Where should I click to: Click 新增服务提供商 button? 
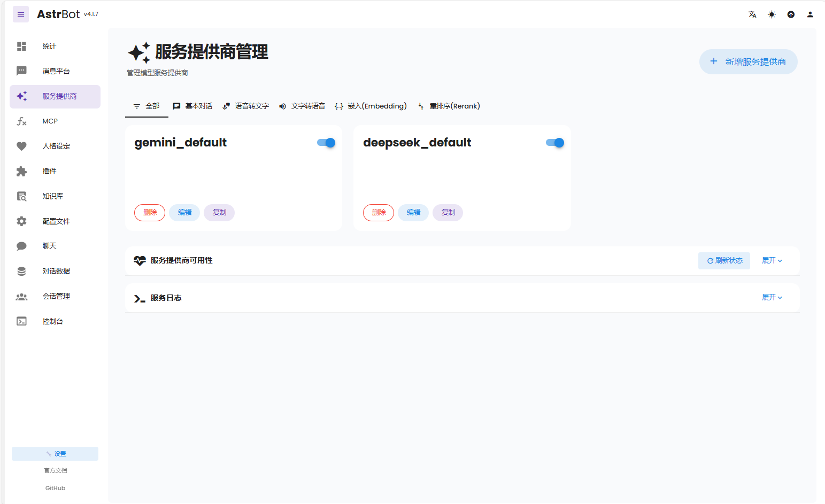coord(749,62)
